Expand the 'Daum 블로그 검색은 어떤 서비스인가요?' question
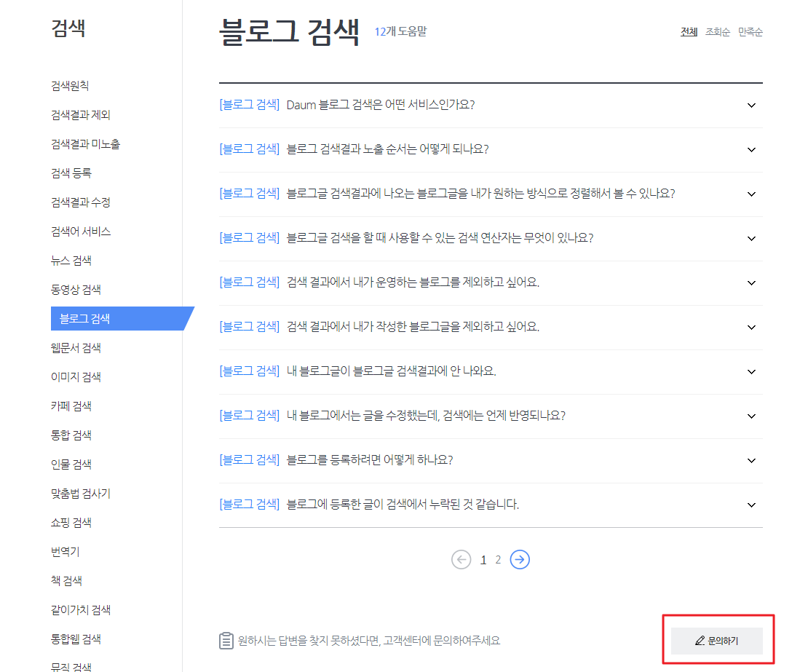Image resolution: width=808 pixels, height=672 pixels. (751, 105)
